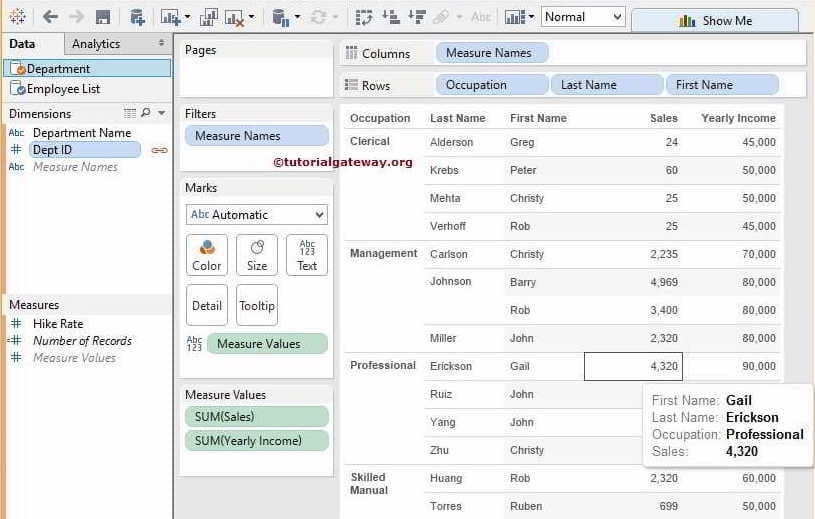Viewport: 815px width, 519px height.
Task: Click the Detail marks button
Action: point(207,305)
